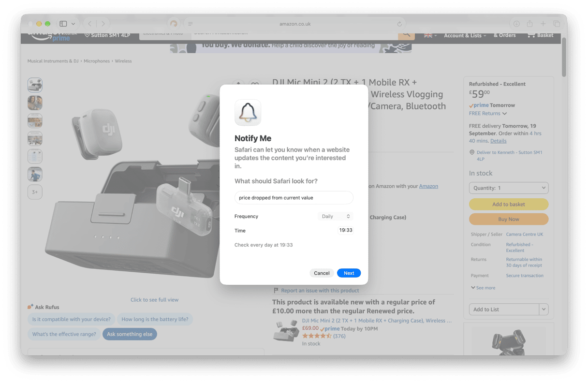Click Ask something else

[130, 334]
